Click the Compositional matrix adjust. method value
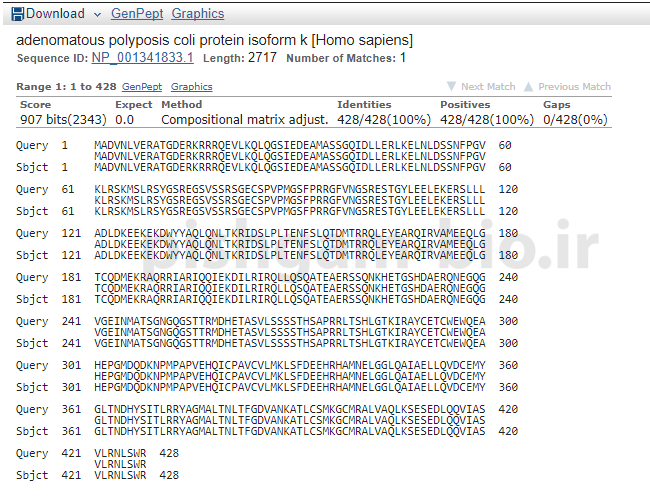 click(x=244, y=120)
